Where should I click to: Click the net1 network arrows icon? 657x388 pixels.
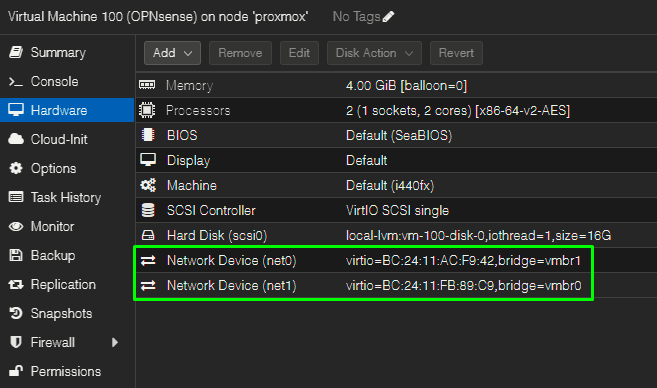148,285
